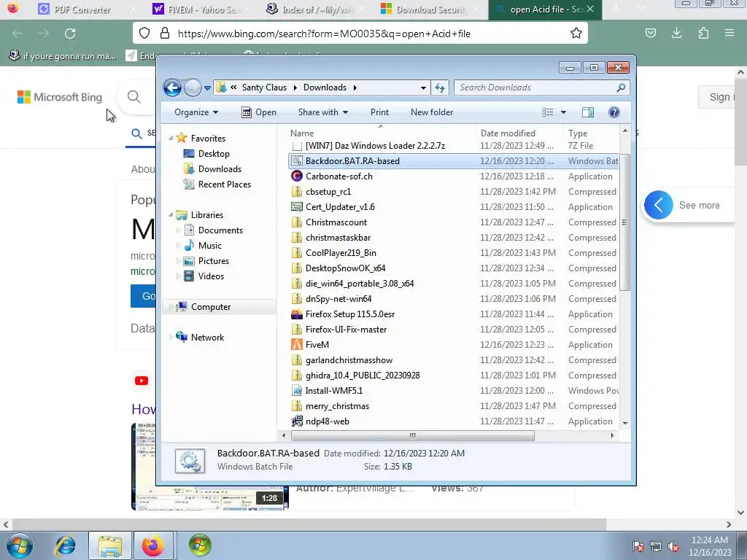The image size is (747, 560).
Task: Reload the page in Firefox
Action: click(70, 34)
